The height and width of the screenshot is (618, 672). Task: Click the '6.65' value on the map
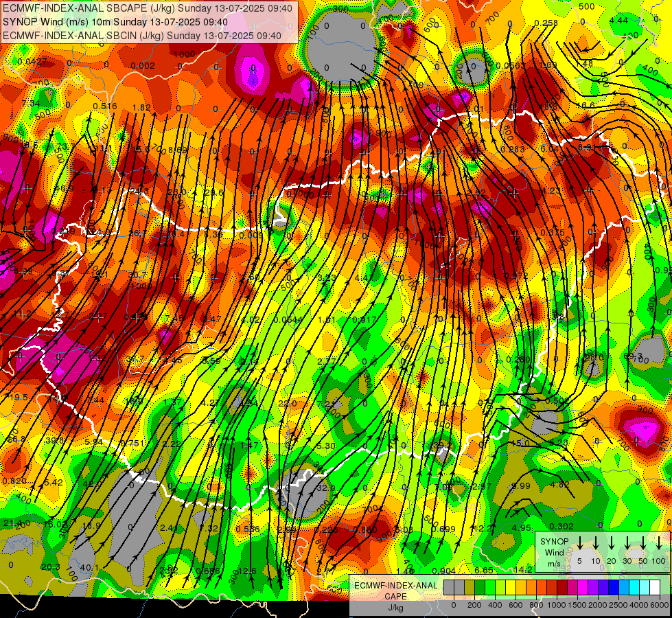pyautogui.click(x=484, y=570)
